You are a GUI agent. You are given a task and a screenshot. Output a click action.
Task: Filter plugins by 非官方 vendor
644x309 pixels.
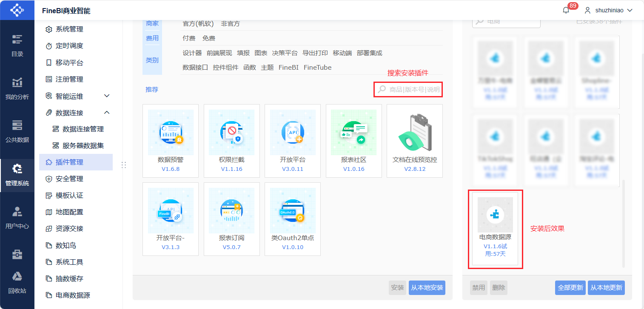tap(230, 24)
